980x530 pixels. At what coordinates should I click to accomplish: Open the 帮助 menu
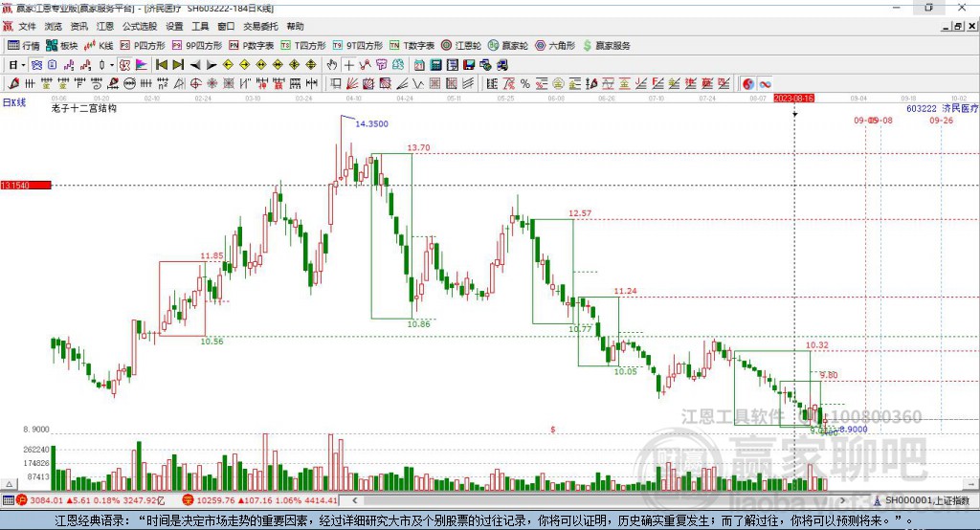pyautogui.click(x=295, y=26)
